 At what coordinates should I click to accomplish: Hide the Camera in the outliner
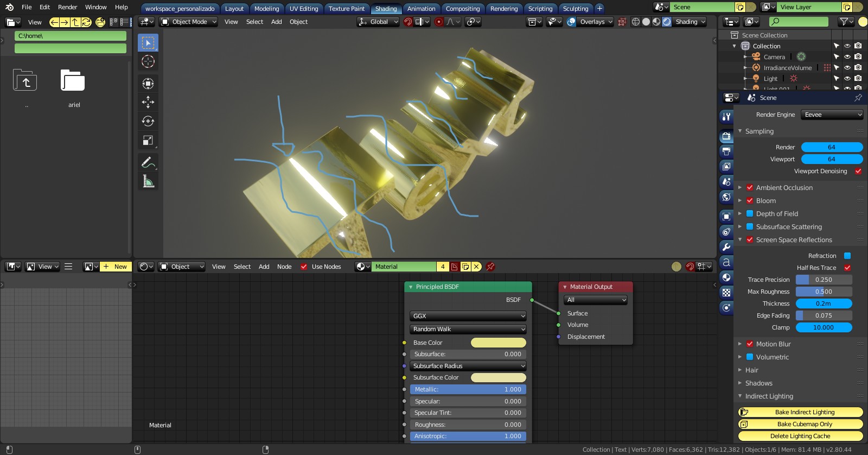point(847,56)
